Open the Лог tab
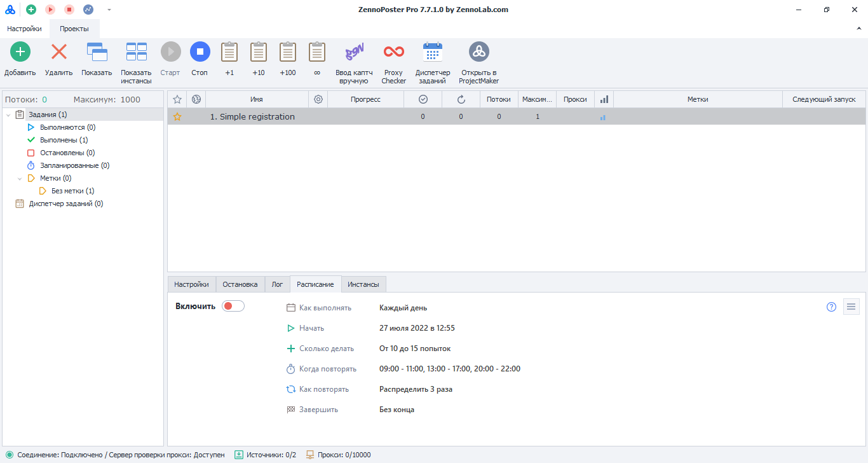 tap(277, 284)
